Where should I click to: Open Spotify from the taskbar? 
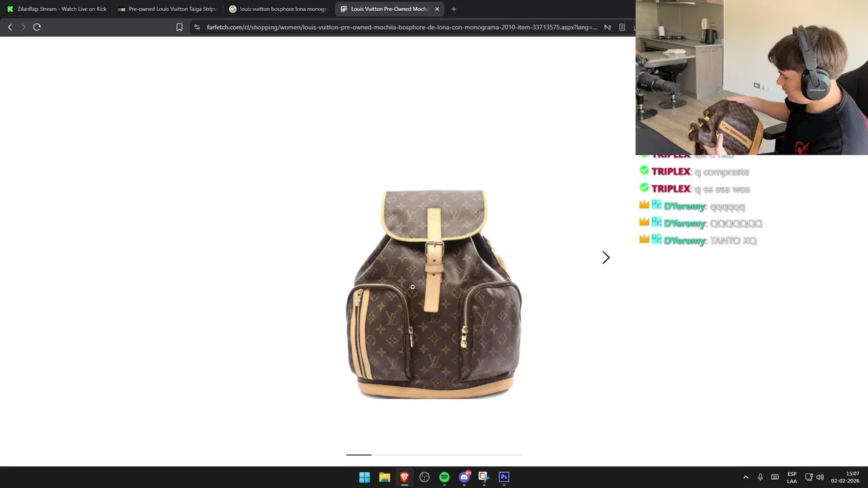(x=444, y=477)
